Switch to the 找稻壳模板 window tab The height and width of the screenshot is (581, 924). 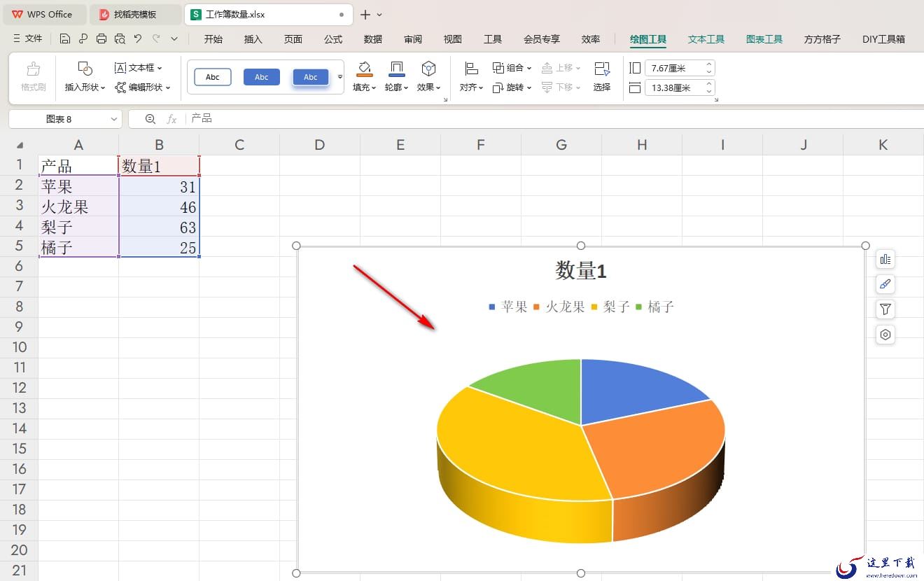134,14
